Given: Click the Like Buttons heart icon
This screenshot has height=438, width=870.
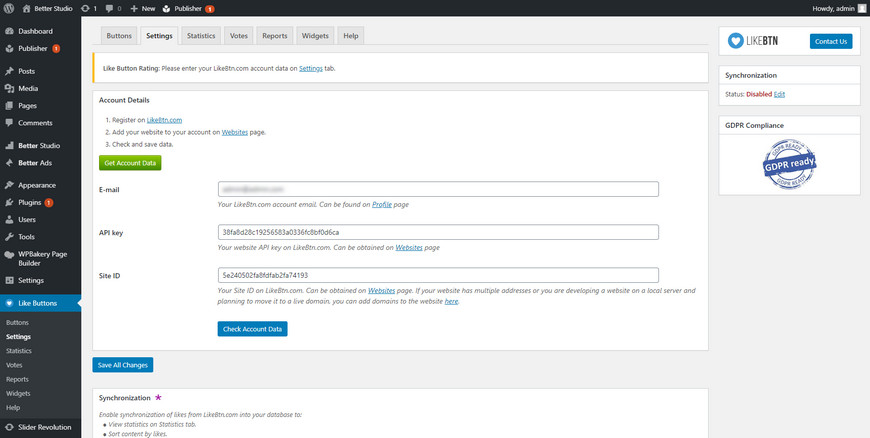Looking at the screenshot, I should point(9,303).
